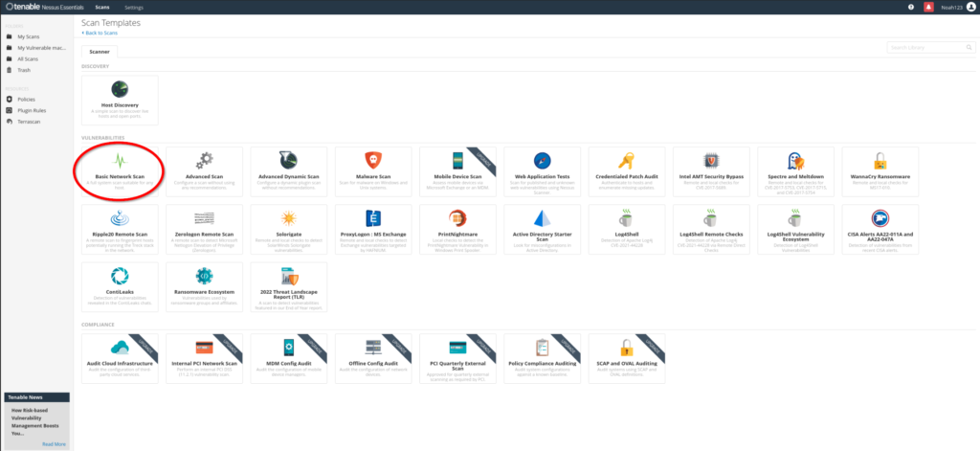Screen dimensions: 980x451
Task: Click the Tenable Nessus Essentials logo
Action: 44,7
